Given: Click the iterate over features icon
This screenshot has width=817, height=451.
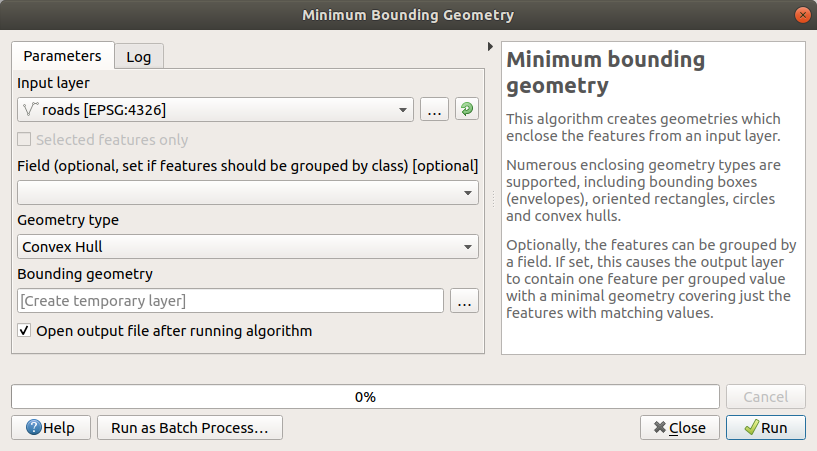Looking at the screenshot, I should tap(466, 110).
